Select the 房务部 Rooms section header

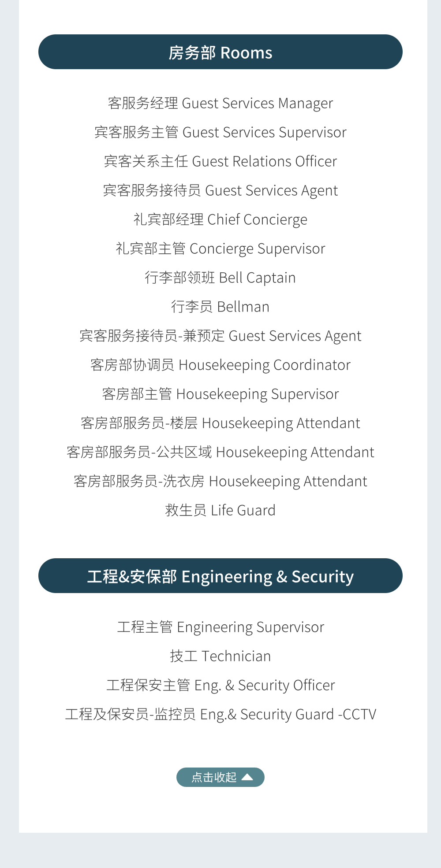pos(220,52)
